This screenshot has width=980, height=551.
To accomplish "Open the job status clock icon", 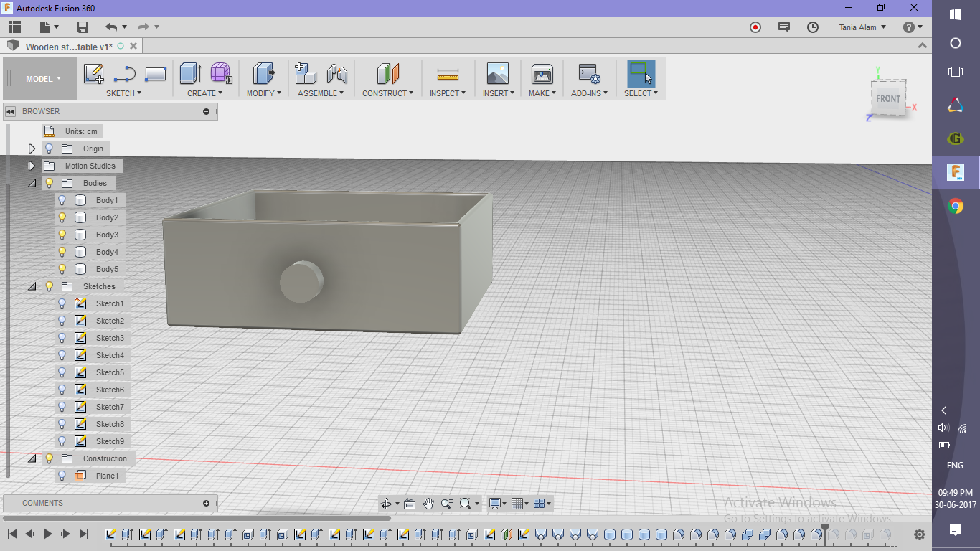I will [x=813, y=27].
